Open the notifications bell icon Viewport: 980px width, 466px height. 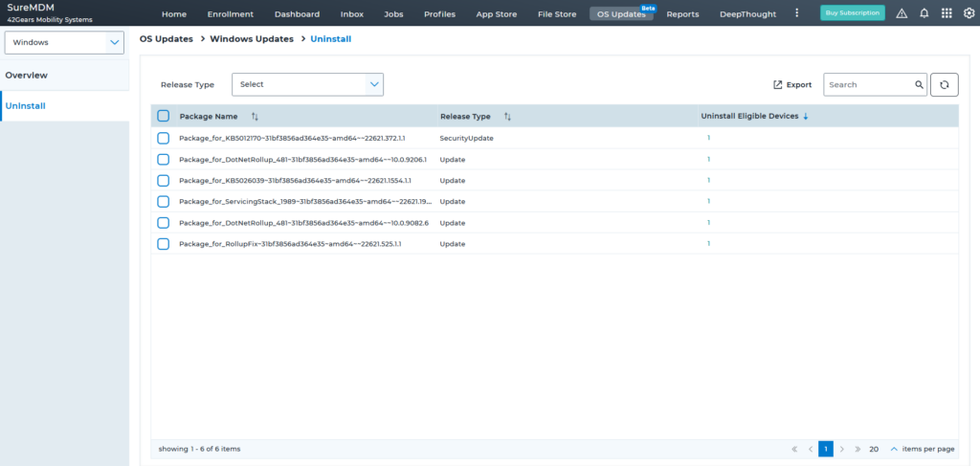(x=924, y=13)
